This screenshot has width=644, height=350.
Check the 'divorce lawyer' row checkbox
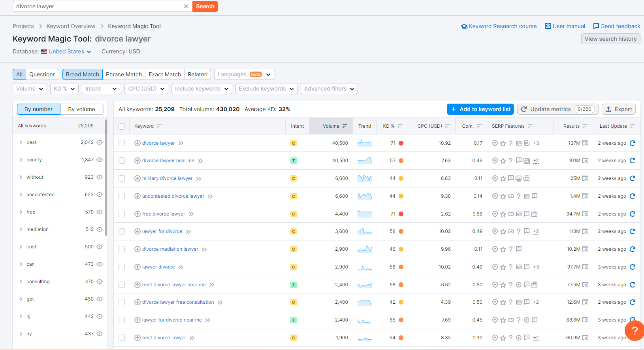(x=122, y=143)
